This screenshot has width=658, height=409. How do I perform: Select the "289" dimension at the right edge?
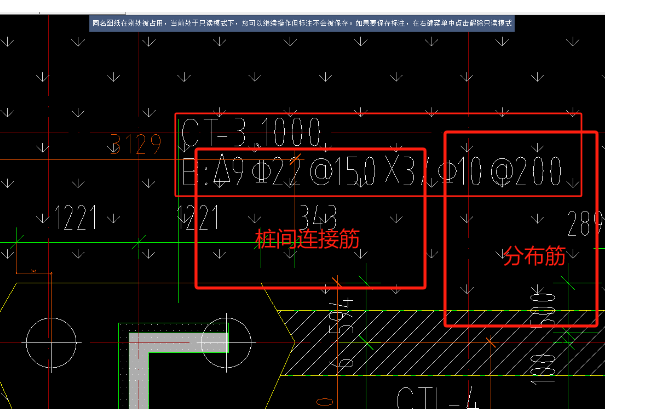coord(585,223)
